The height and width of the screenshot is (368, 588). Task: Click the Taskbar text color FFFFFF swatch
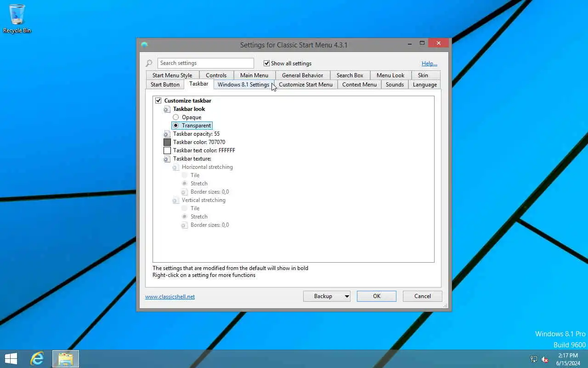(167, 150)
